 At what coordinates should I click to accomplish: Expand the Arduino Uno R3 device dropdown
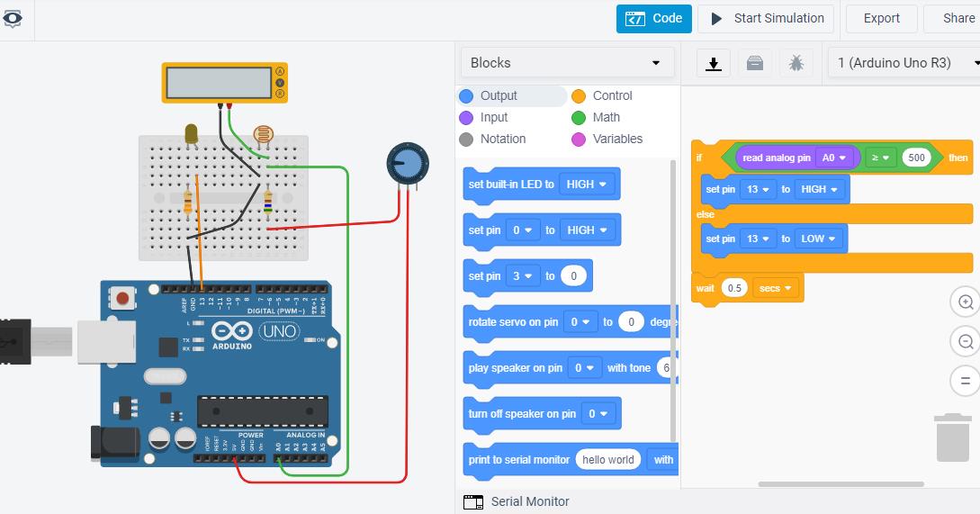[904, 63]
